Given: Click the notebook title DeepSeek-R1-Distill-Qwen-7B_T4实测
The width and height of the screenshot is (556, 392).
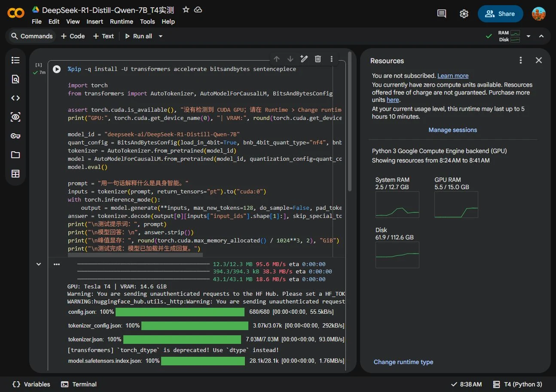Looking at the screenshot, I should point(108,10).
